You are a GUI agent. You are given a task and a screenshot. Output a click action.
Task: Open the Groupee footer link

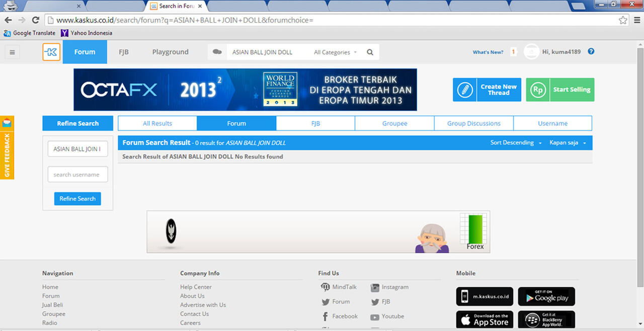click(54, 314)
